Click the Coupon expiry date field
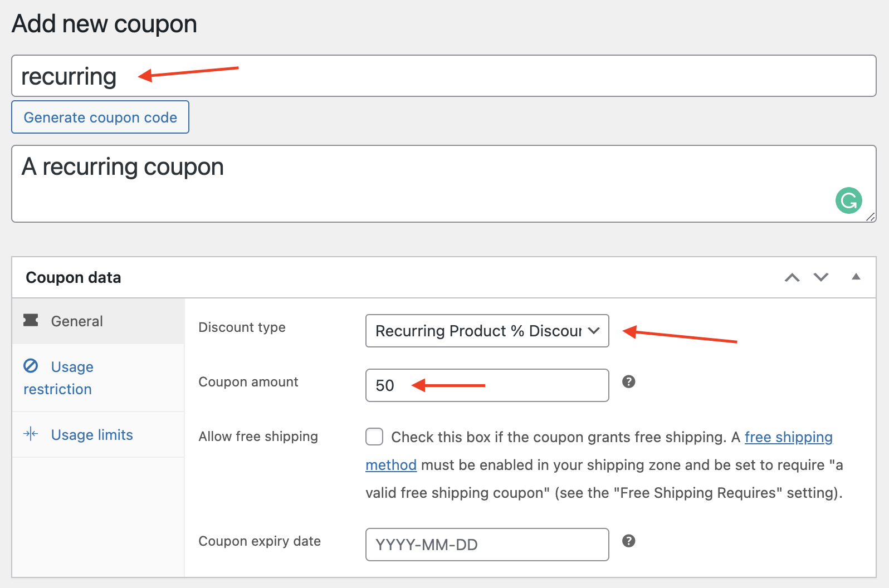889x588 pixels. (x=487, y=545)
